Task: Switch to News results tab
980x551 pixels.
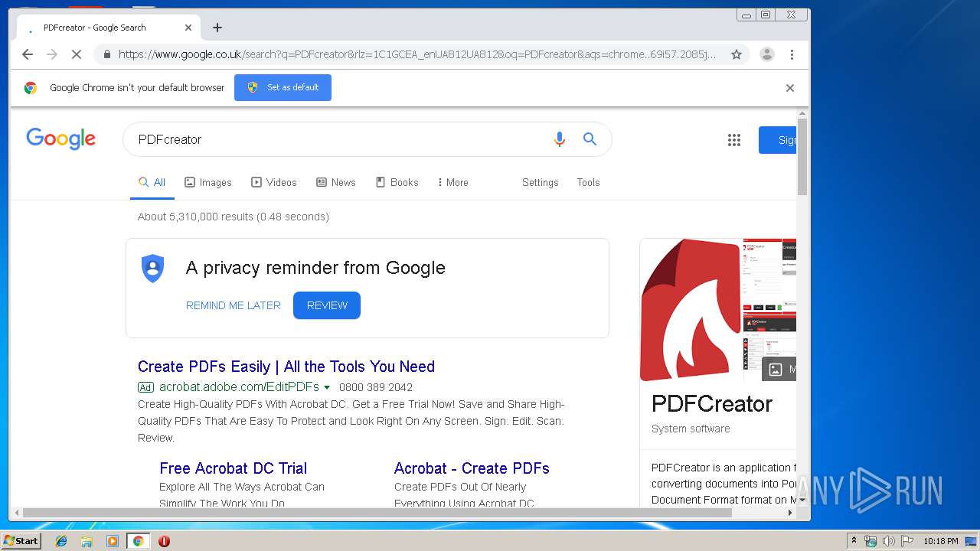Action: [336, 182]
